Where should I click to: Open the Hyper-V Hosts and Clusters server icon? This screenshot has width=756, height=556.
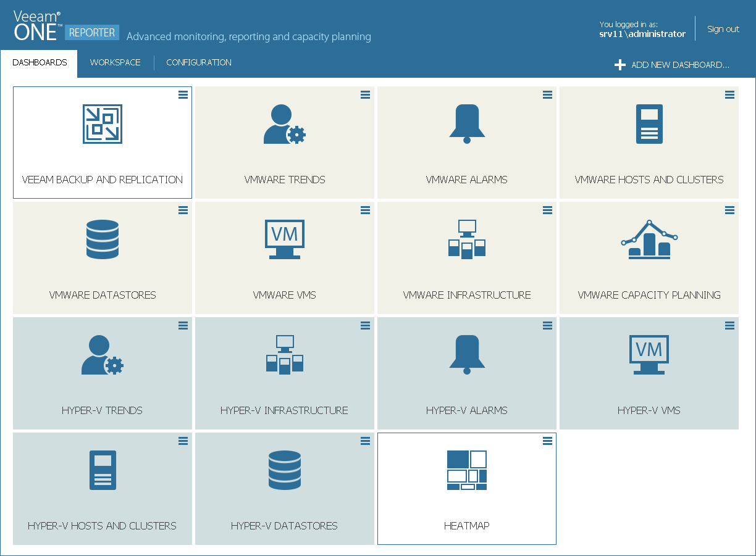103,470
